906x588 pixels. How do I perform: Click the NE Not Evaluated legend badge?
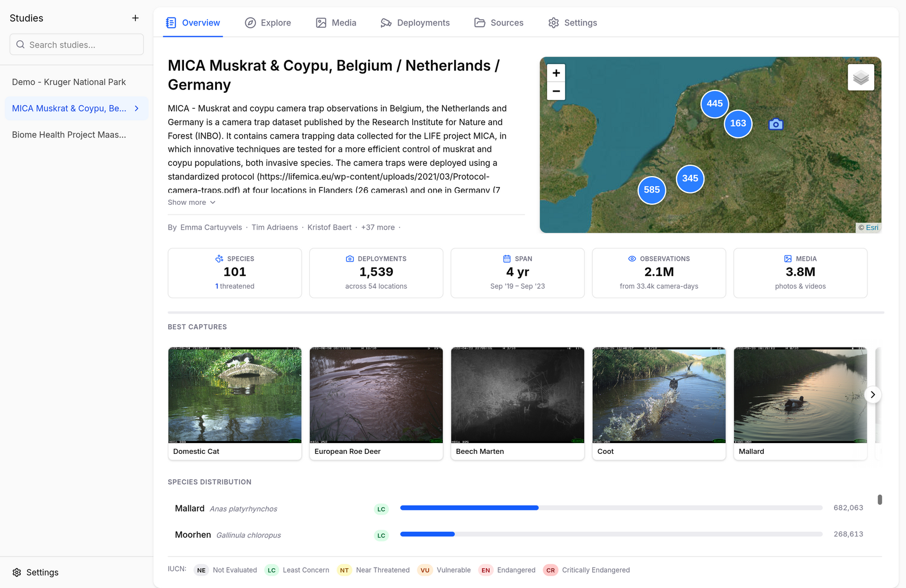(201, 570)
